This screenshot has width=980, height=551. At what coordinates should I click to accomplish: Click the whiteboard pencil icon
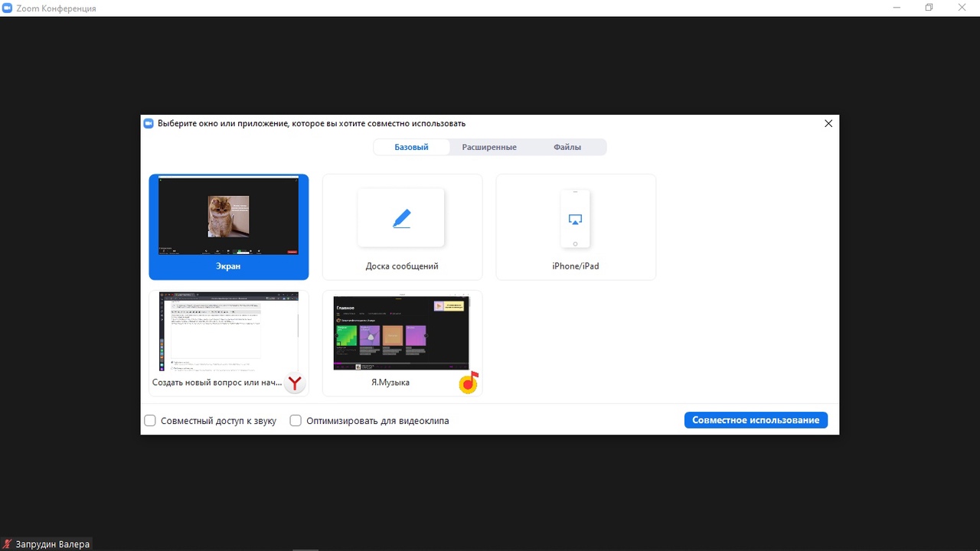(x=402, y=219)
